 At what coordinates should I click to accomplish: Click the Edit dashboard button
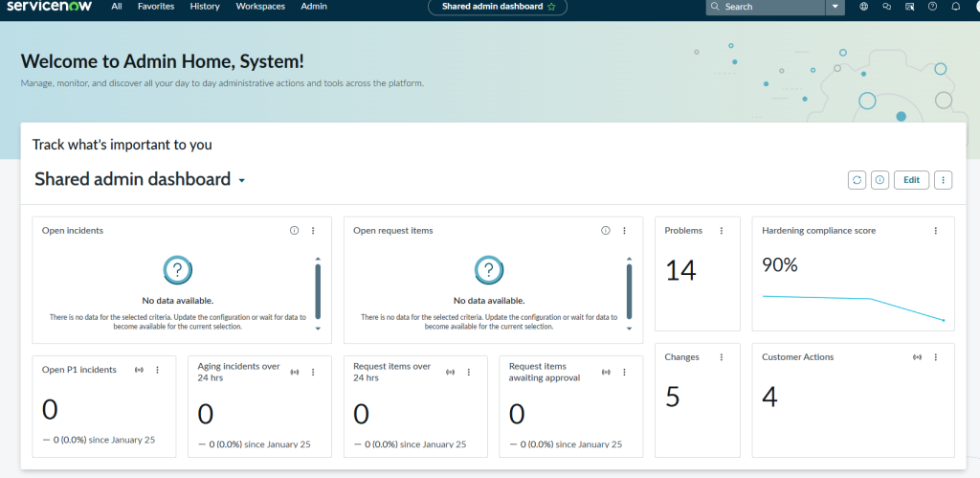click(911, 180)
